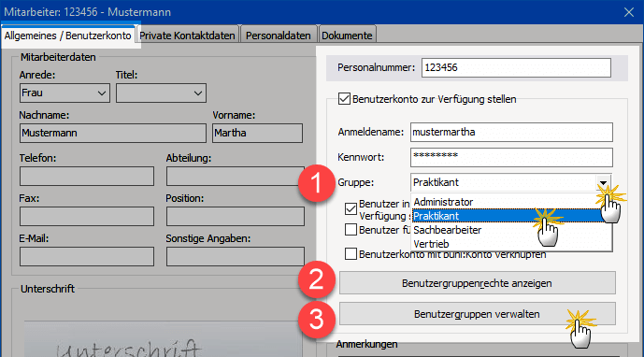Click 'Benutzergruppen verwalten' button
Screen dimensions: 644x357
click(x=477, y=314)
